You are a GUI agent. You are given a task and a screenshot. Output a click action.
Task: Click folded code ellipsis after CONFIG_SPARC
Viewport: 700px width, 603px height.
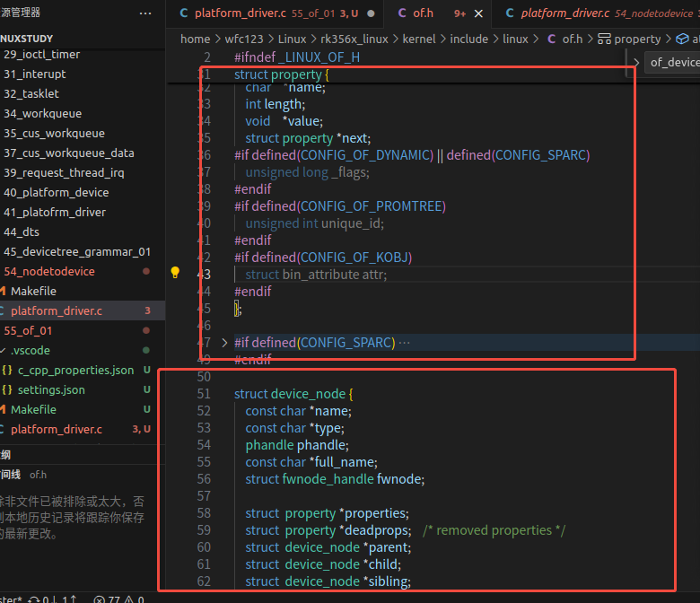pos(404,343)
